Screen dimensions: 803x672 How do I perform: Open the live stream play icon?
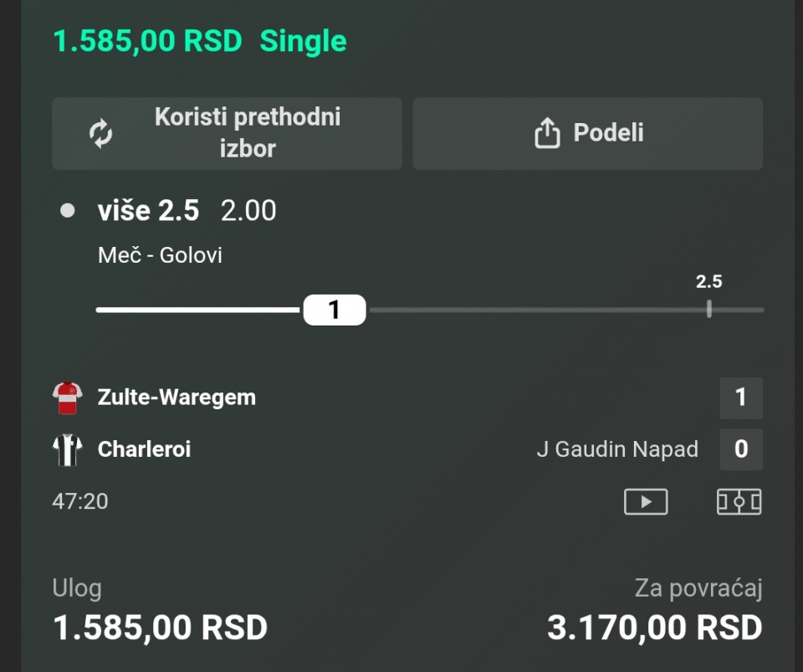(645, 501)
